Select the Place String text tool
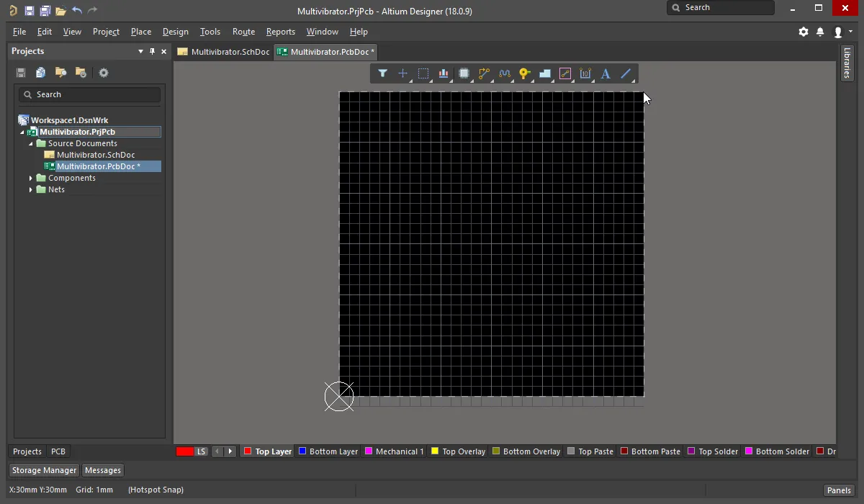The width and height of the screenshot is (864, 504). (606, 73)
